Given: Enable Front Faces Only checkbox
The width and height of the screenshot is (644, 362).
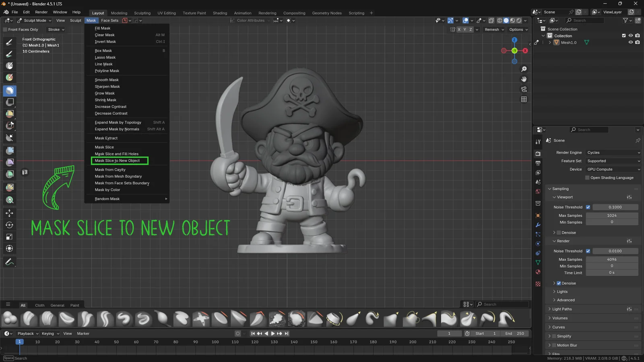Looking at the screenshot, I should point(5,29).
